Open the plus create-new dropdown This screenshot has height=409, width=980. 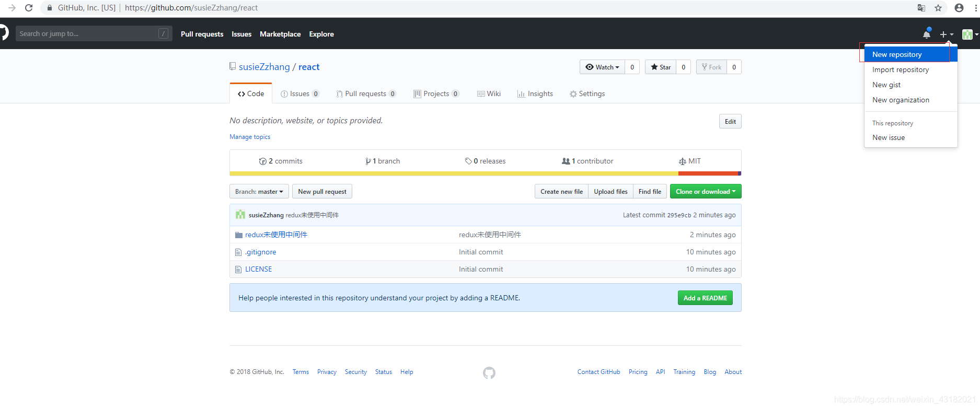947,34
